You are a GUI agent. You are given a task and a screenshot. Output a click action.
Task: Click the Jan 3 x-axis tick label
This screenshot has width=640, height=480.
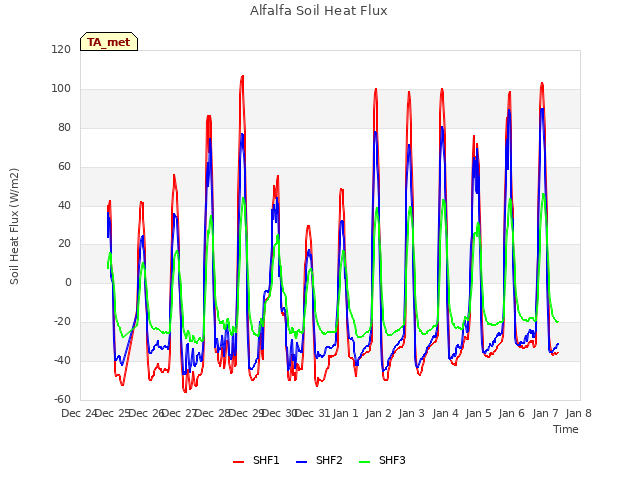[x=411, y=413]
